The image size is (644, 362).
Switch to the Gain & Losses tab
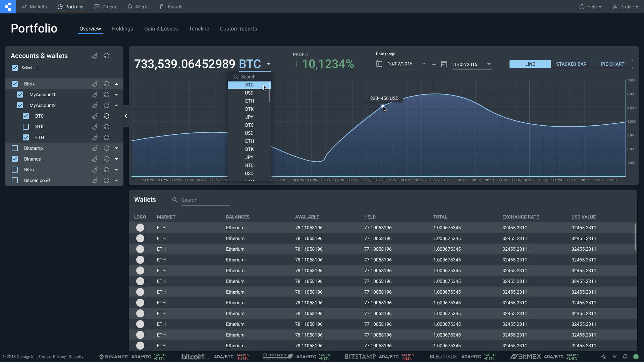[161, 29]
